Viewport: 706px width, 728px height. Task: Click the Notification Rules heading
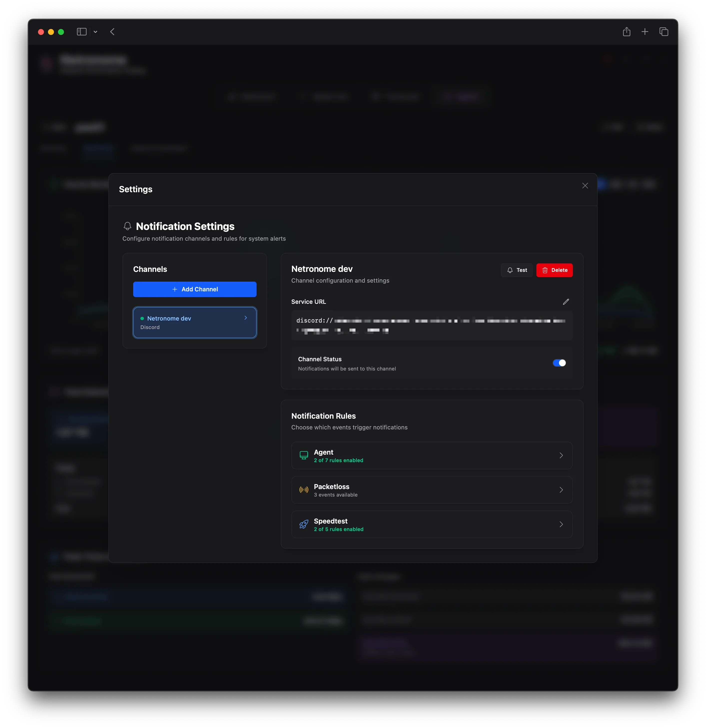(x=323, y=416)
